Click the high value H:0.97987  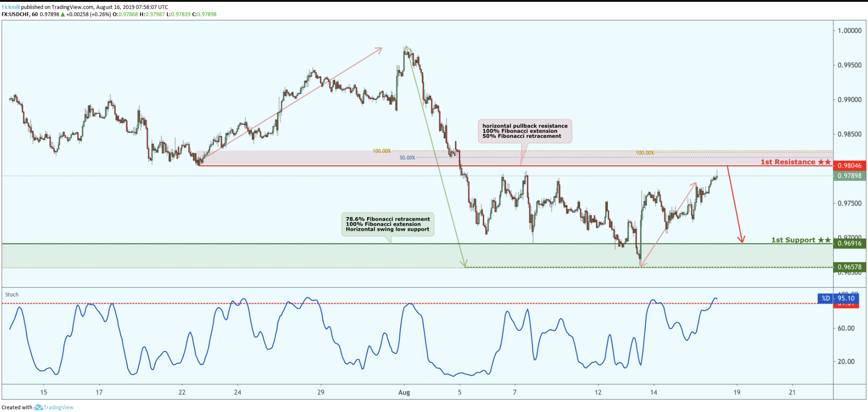click(x=152, y=15)
